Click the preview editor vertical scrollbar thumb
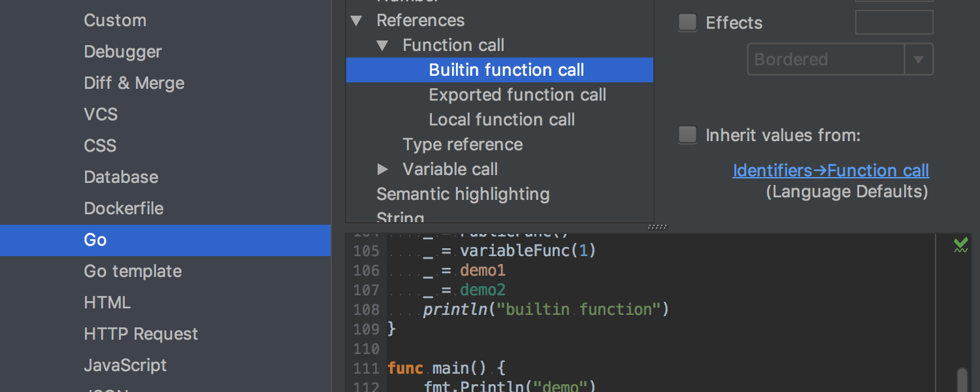Screen dimensions: 980x392 pyautogui.click(x=962, y=380)
